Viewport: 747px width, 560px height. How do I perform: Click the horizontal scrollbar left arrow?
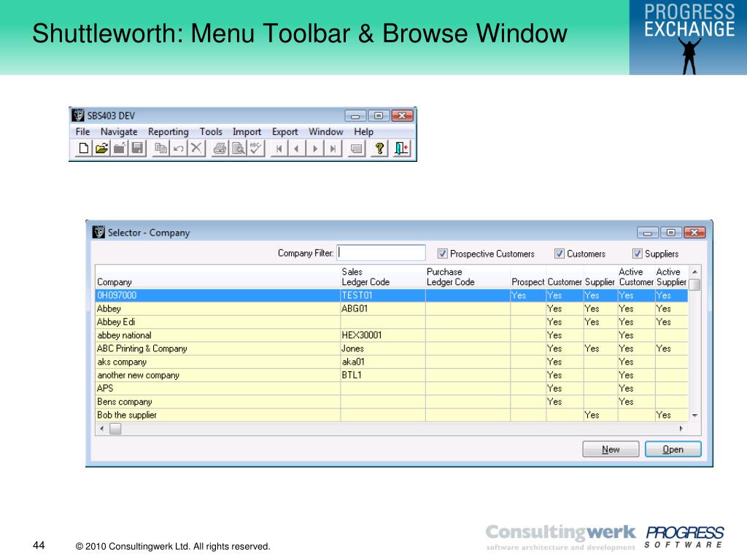click(102, 429)
